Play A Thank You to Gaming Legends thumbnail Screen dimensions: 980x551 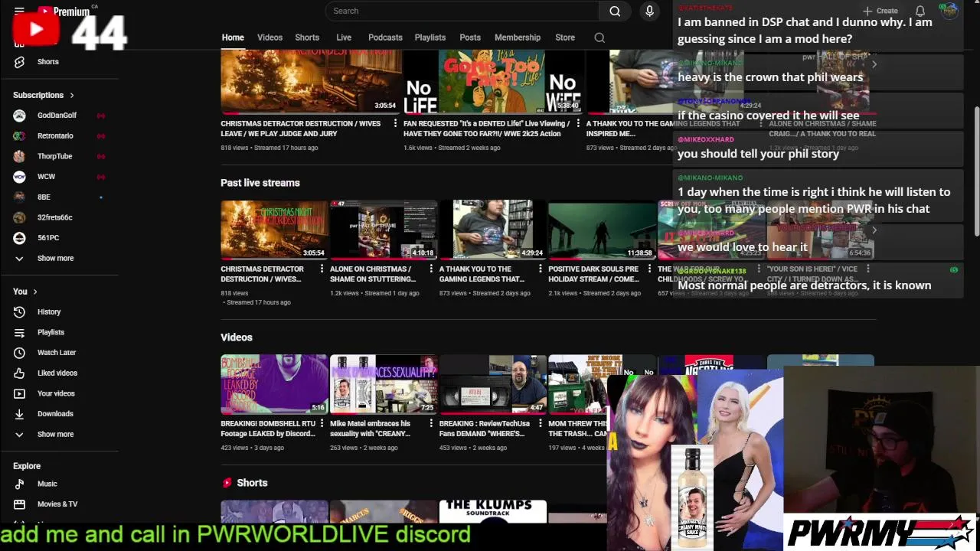pos(492,230)
